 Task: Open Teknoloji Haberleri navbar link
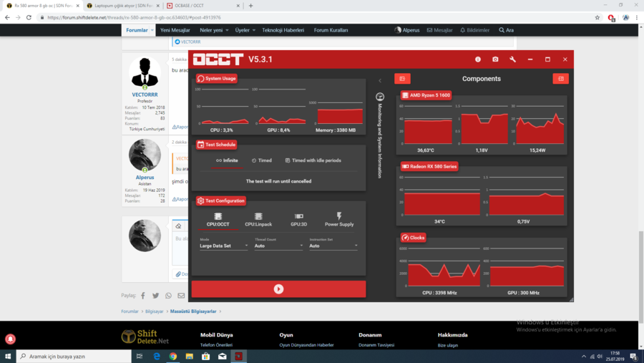pyautogui.click(x=283, y=30)
